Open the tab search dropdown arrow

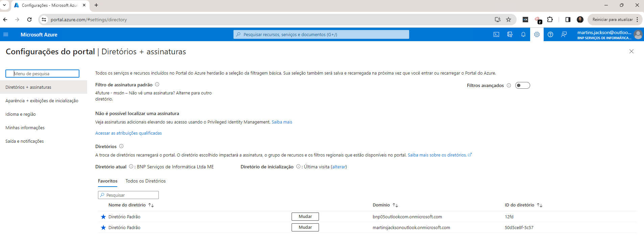4,5
